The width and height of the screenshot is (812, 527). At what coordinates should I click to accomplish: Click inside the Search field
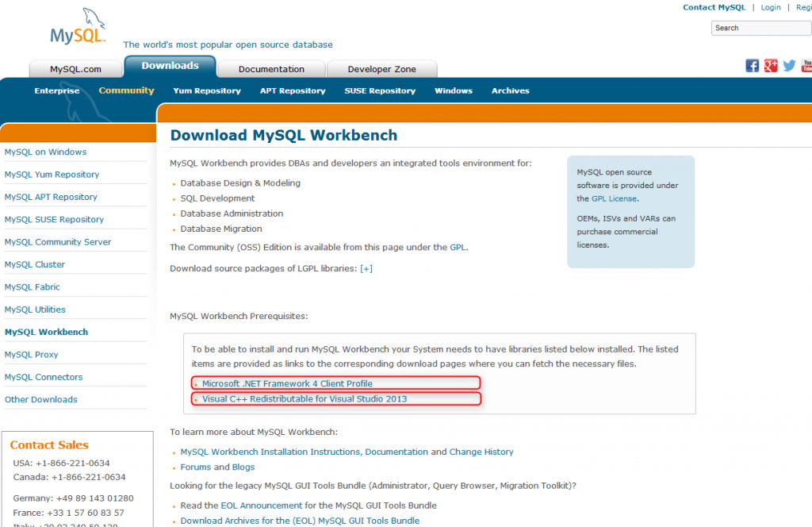click(759, 27)
